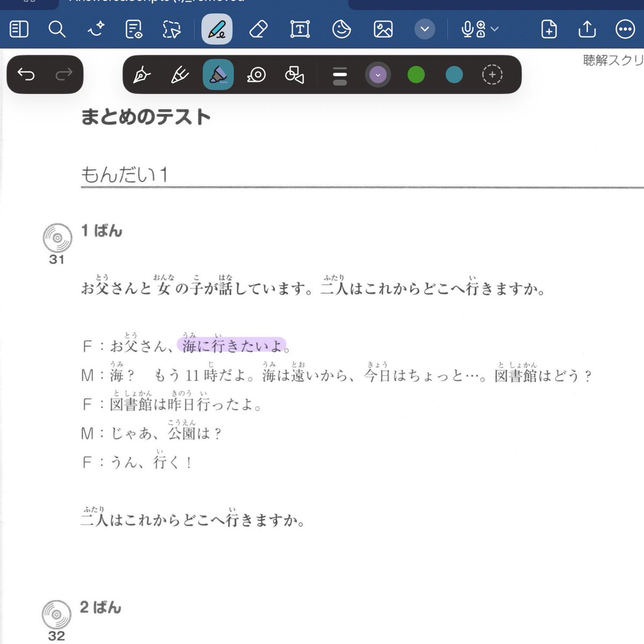Open the share export icon
The width and height of the screenshot is (644, 644).
(x=587, y=29)
